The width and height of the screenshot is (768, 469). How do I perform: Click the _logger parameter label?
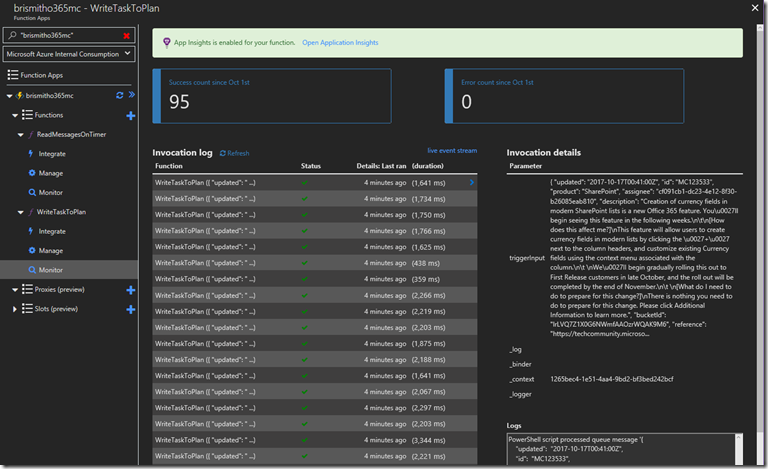tap(520, 394)
